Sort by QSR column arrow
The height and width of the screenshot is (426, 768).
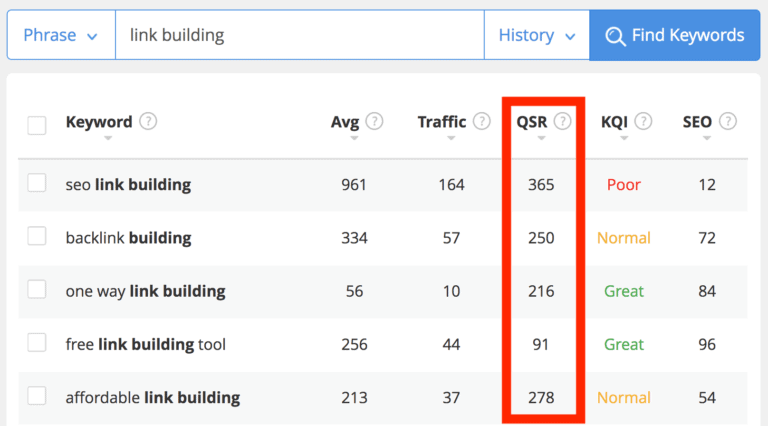(541, 139)
